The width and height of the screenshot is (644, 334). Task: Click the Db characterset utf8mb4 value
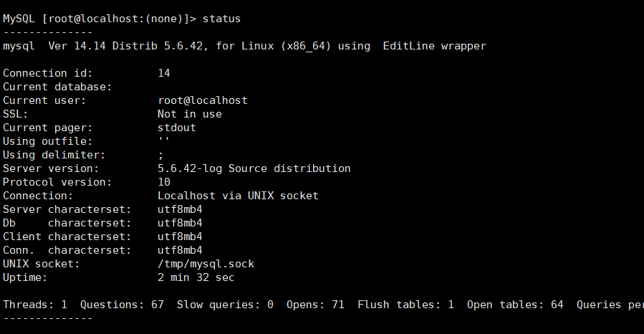tap(180, 223)
